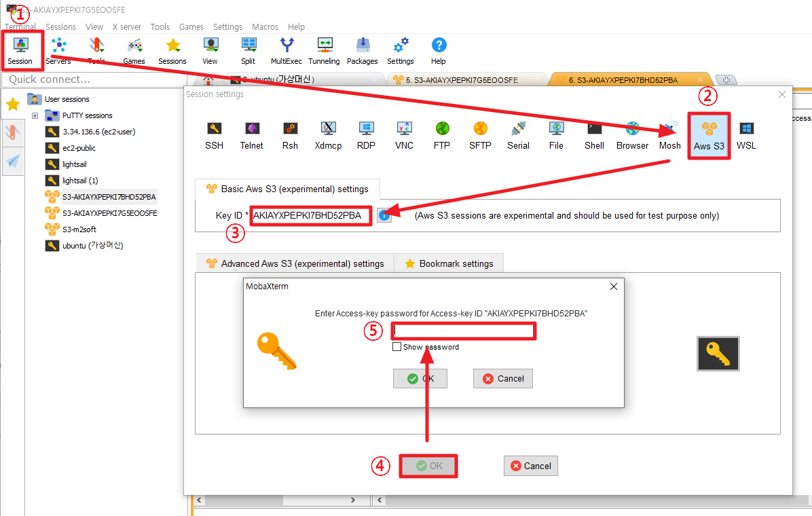Select the RDP session type
Viewport: 812px width, 516px height.
point(366,136)
